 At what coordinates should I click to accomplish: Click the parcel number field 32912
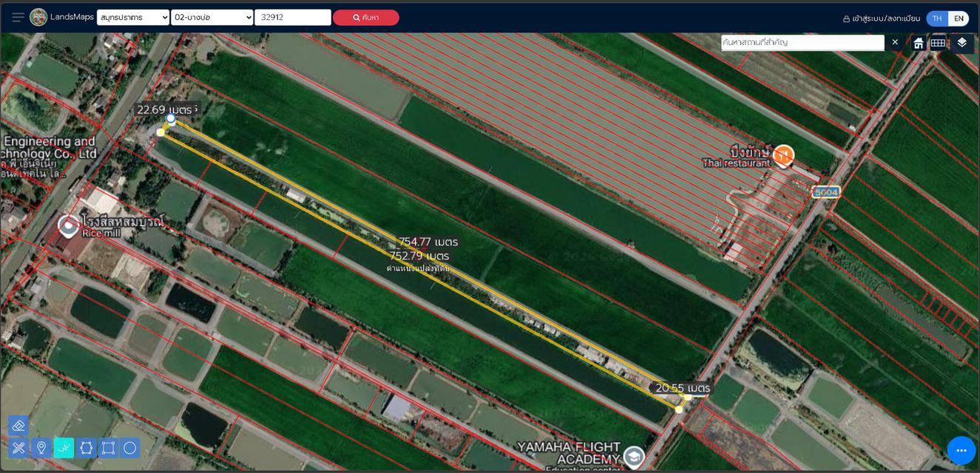point(292,18)
